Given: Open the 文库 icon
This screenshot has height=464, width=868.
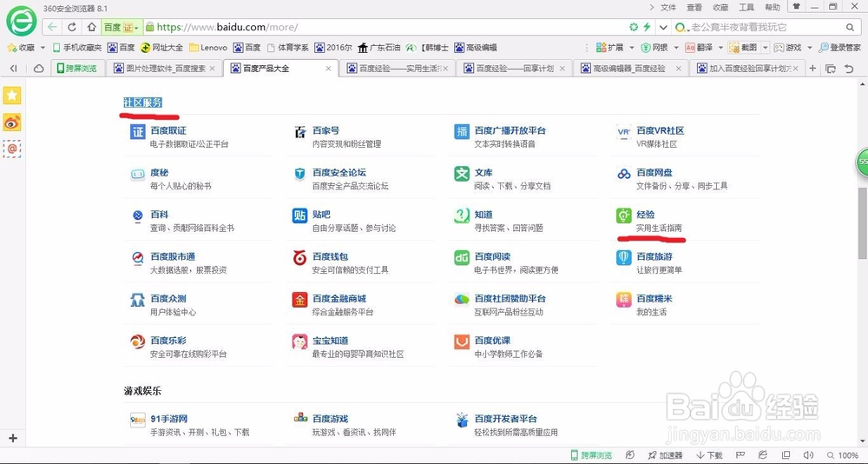Looking at the screenshot, I should [462, 174].
